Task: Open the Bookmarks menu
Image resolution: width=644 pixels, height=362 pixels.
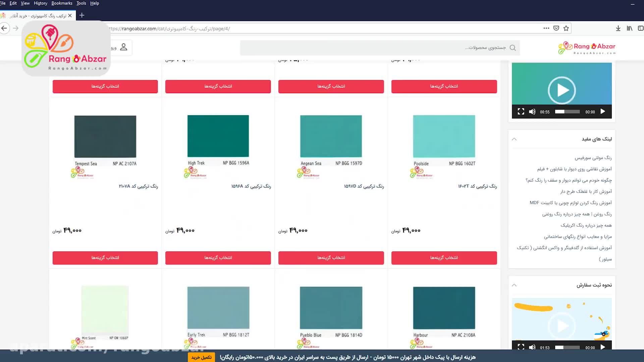Action: point(62,3)
